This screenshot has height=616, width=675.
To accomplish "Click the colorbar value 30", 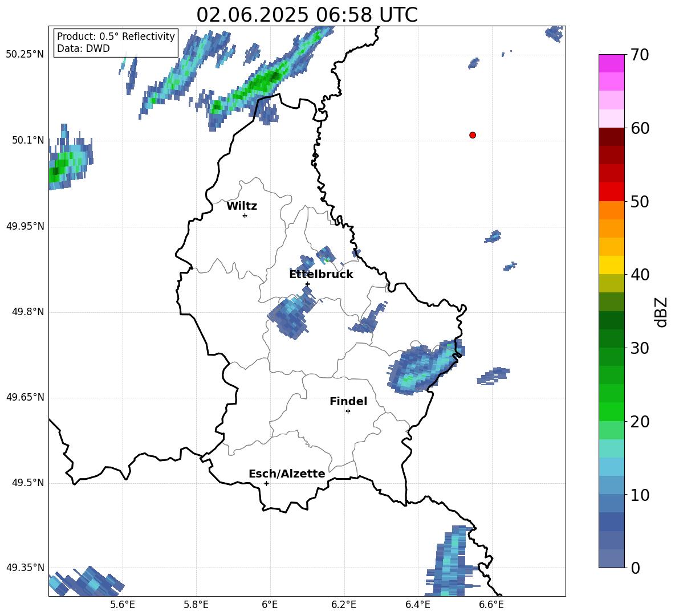I will [640, 348].
